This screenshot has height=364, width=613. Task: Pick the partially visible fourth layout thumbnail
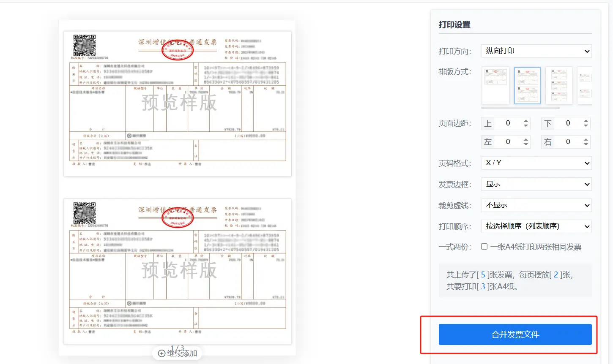[585, 86]
